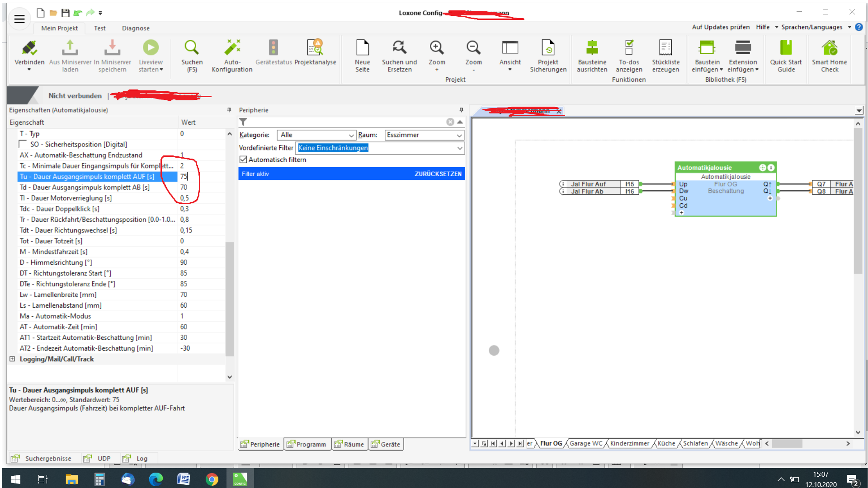Click the Verbinden connect icon
868x488 pixels.
[29, 48]
